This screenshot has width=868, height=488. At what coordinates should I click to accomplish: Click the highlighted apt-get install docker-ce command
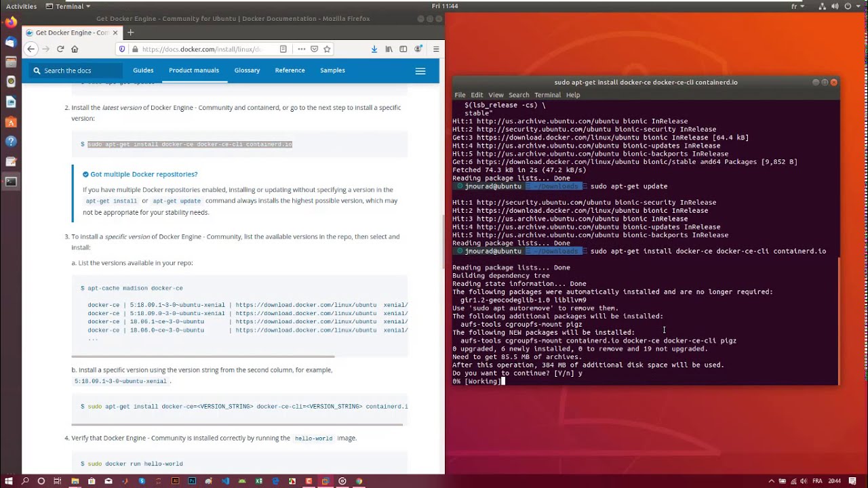tap(190, 144)
